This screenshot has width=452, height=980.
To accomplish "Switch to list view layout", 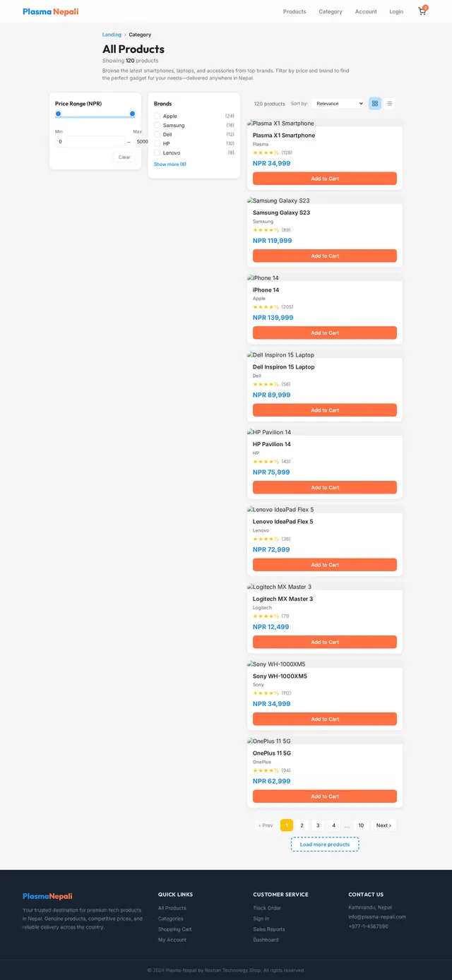I will pyautogui.click(x=389, y=103).
